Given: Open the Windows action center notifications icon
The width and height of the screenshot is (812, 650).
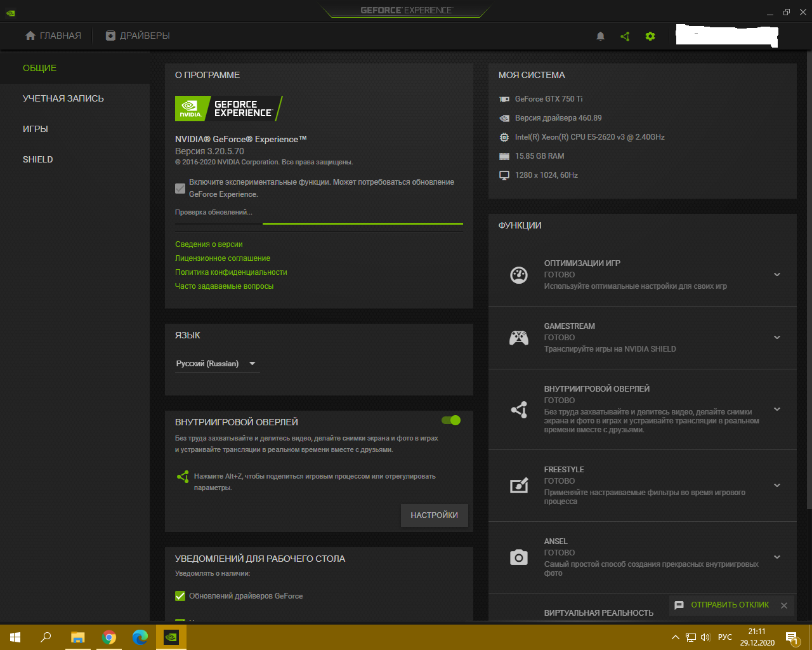Looking at the screenshot, I should pyautogui.click(x=792, y=637).
